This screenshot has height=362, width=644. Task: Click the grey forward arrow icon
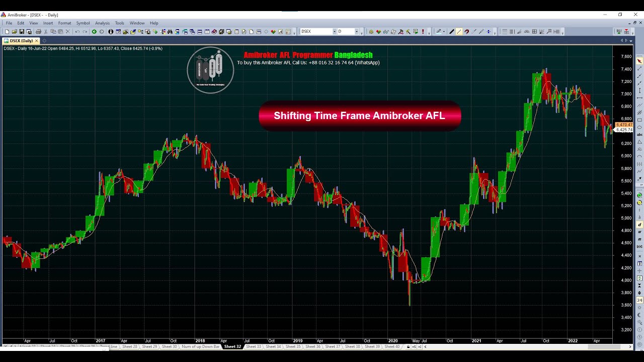click(x=102, y=32)
